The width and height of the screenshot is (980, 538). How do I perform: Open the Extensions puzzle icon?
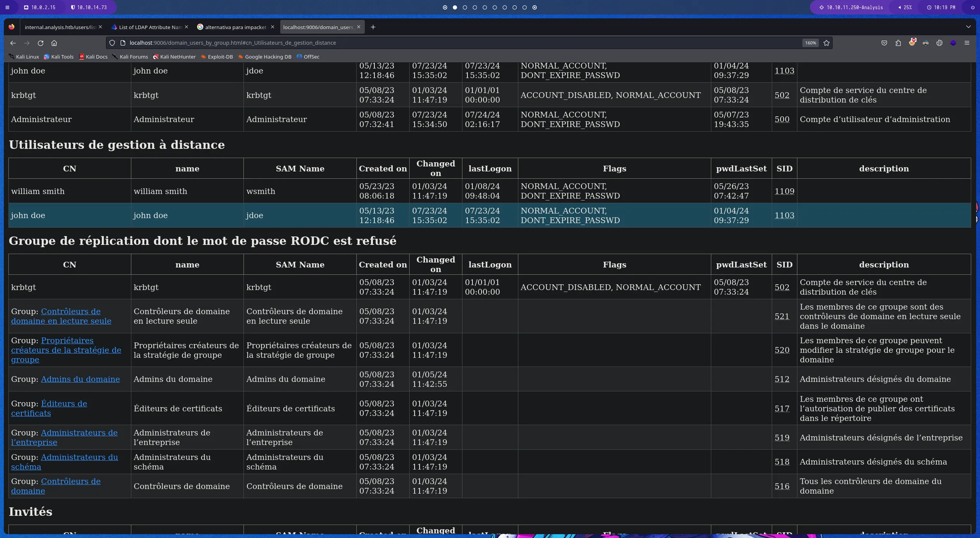point(898,43)
